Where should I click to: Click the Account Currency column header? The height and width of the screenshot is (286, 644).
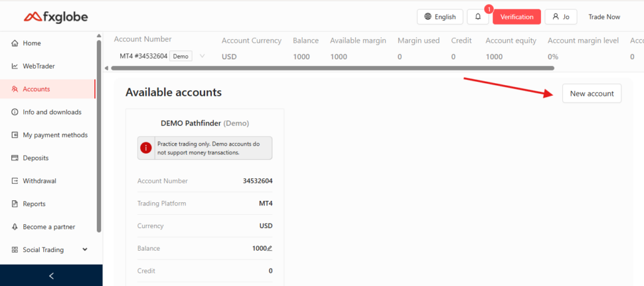[252, 41]
